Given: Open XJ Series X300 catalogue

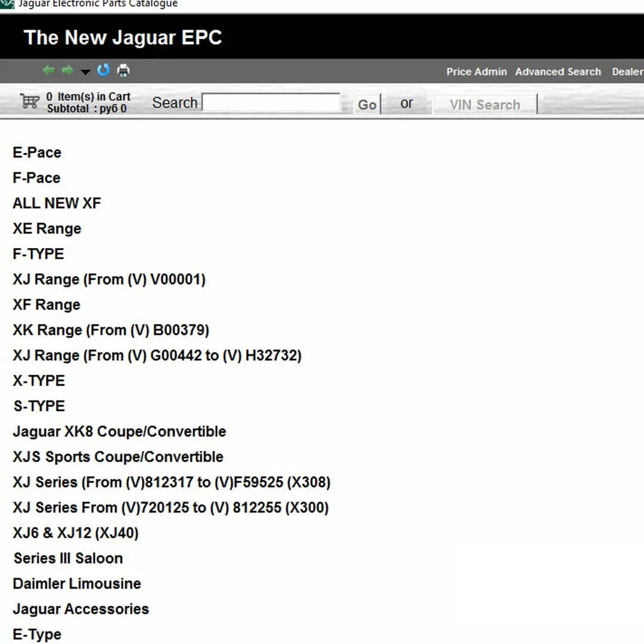Looking at the screenshot, I should [171, 507].
